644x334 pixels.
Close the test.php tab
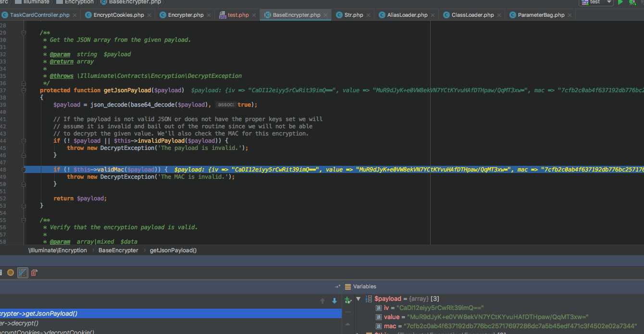(x=255, y=15)
